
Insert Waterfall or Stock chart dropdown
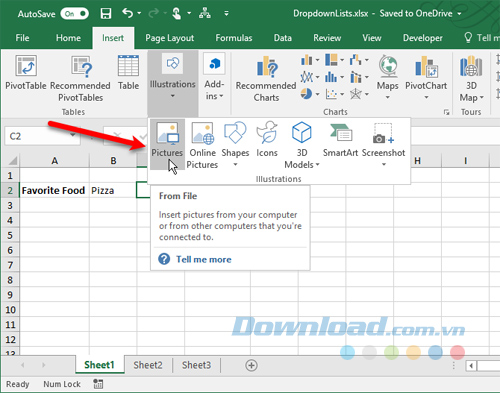click(359, 60)
